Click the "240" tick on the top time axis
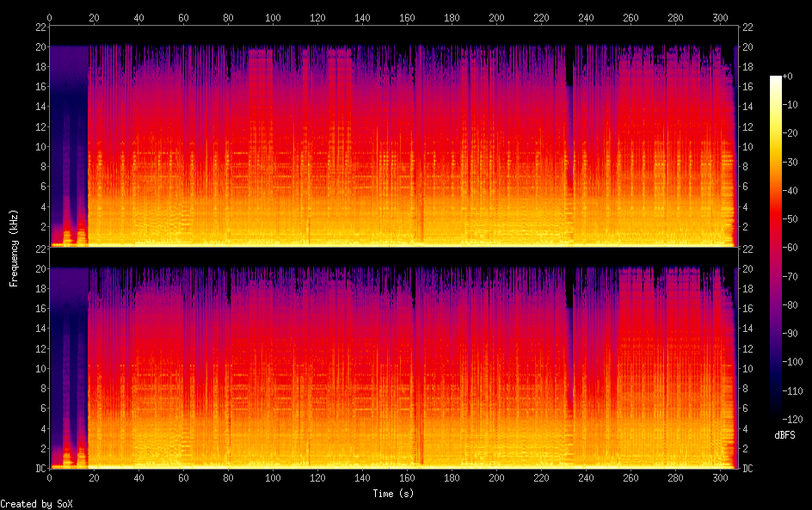 click(586, 17)
